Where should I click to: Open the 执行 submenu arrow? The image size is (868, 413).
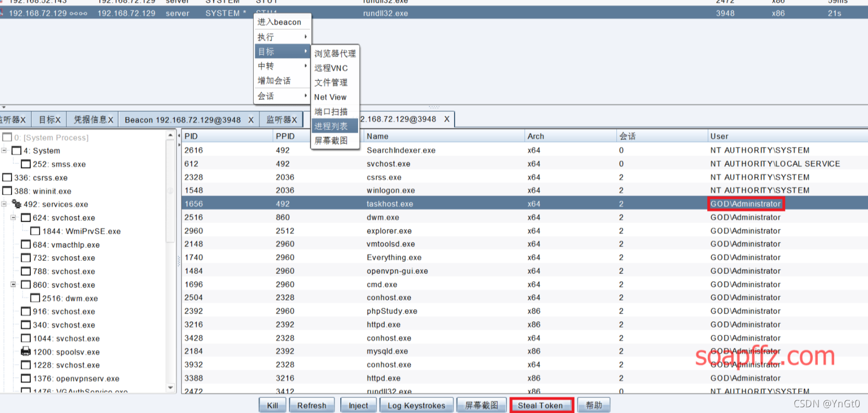[x=306, y=37]
